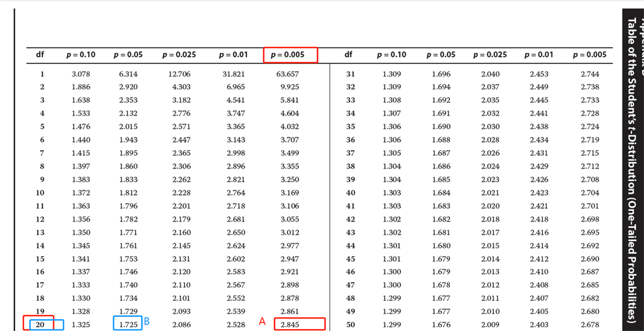
Task: Click the red letter A annotation
Action: [263, 322]
